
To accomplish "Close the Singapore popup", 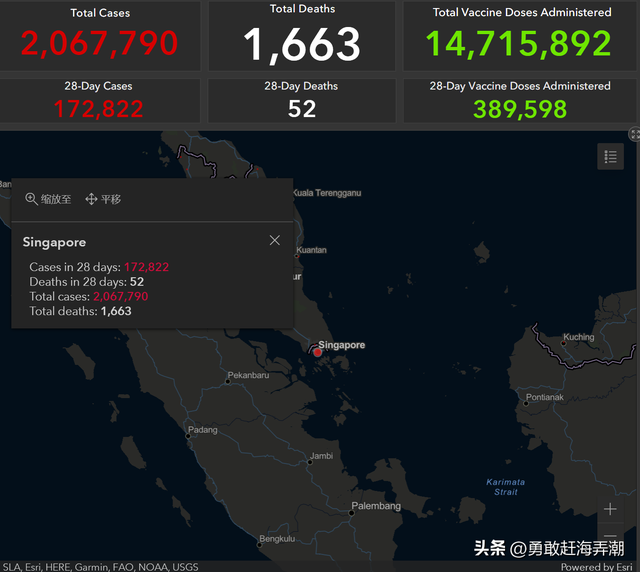I will click(275, 240).
